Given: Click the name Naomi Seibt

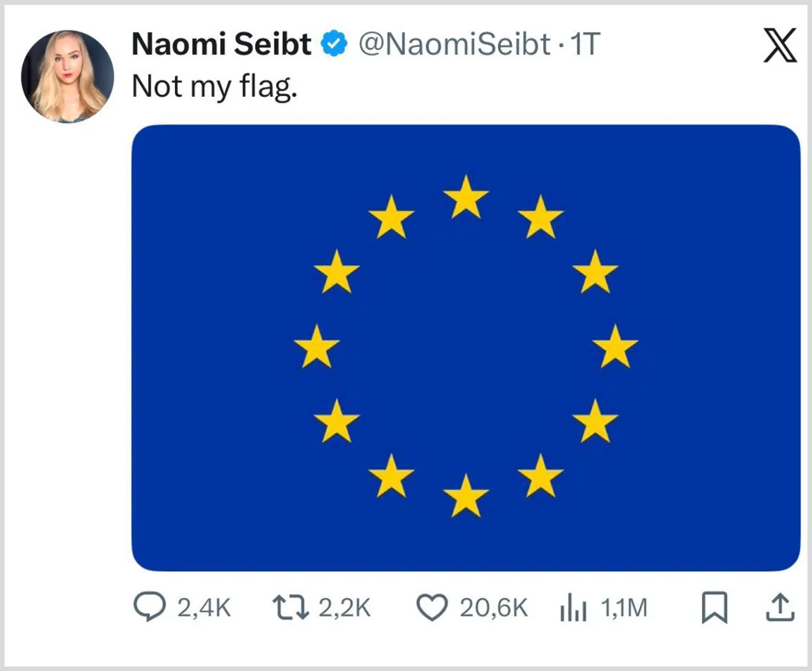Looking at the screenshot, I should (x=220, y=45).
